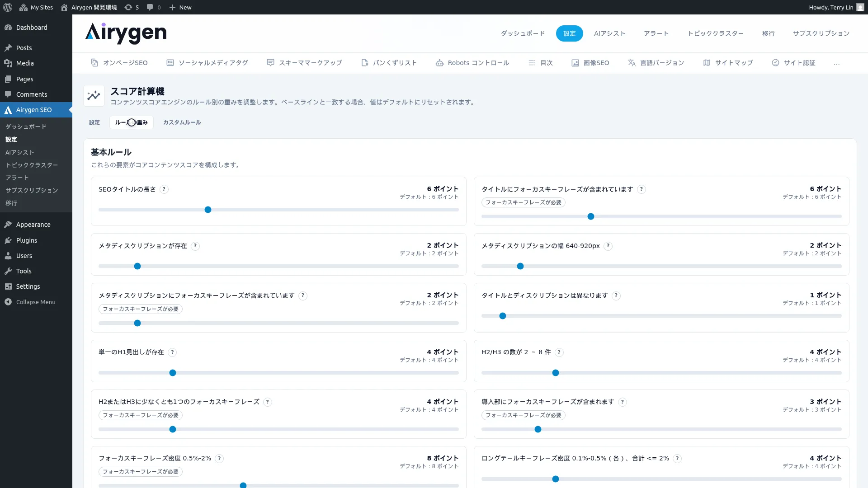Open the オンページSEO settings tab

coord(119,63)
